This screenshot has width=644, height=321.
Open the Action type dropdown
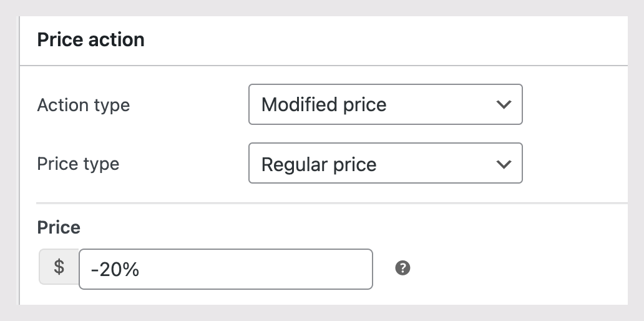(x=385, y=105)
